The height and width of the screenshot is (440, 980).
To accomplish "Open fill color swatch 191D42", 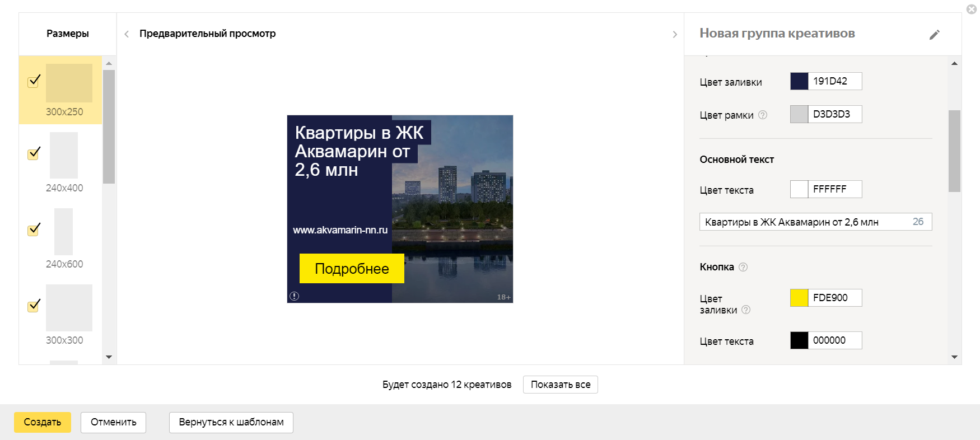I will 799,81.
